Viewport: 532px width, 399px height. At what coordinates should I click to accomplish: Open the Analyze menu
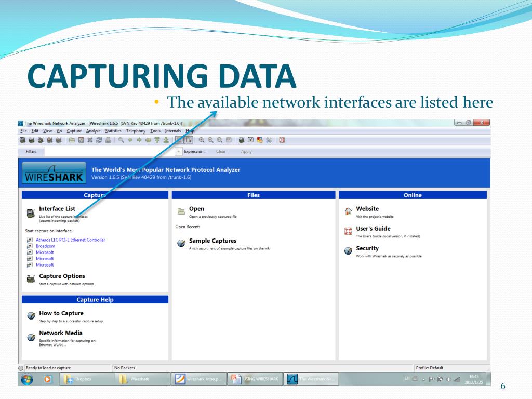94,131
